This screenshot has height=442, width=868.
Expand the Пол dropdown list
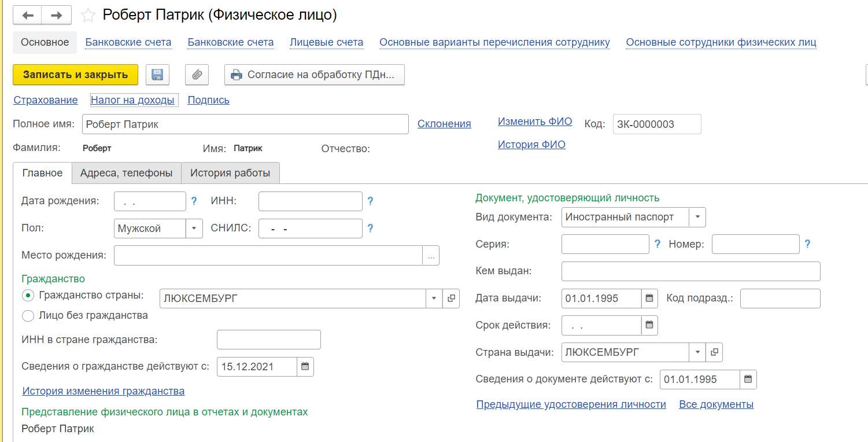click(194, 229)
